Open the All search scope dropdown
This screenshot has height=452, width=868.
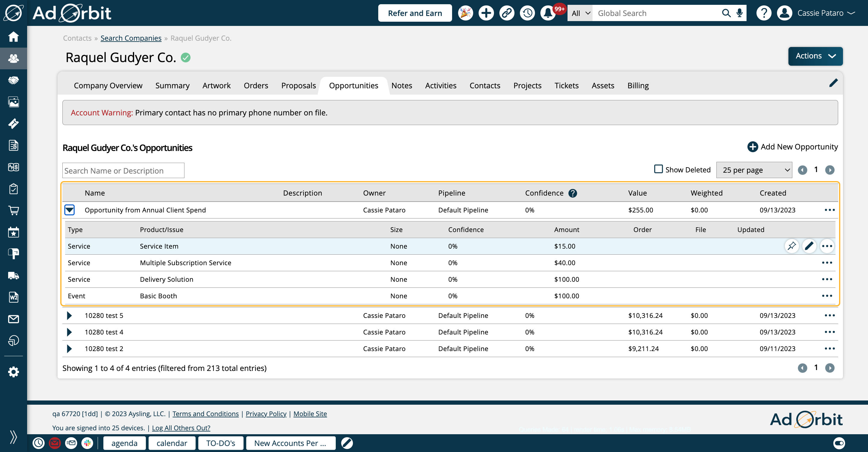[x=580, y=13]
